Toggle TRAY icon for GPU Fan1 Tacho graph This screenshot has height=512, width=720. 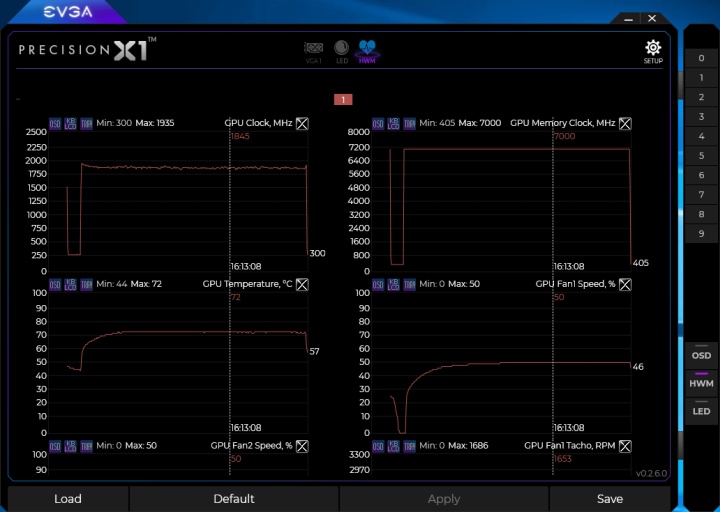click(x=409, y=446)
